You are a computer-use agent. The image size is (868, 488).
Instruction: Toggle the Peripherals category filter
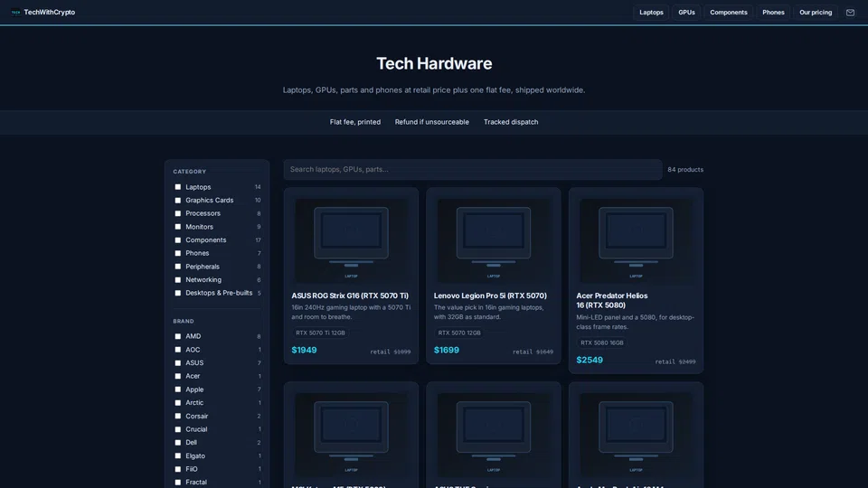pyautogui.click(x=178, y=267)
